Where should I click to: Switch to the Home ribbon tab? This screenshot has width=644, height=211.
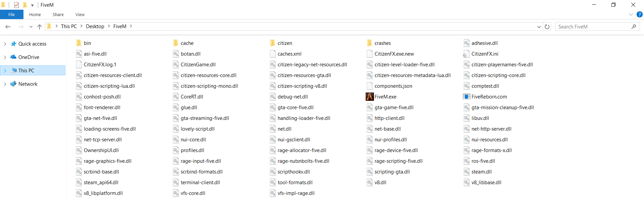point(35,14)
